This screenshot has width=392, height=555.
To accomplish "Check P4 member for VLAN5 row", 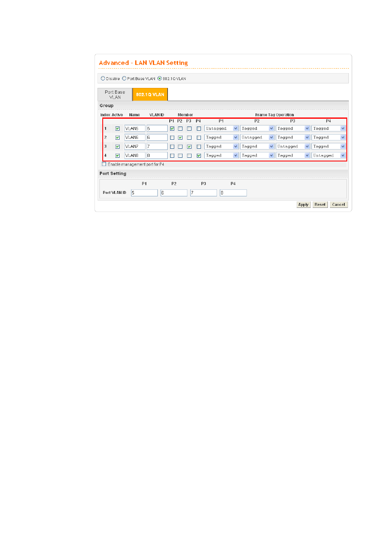I will (199, 129).
